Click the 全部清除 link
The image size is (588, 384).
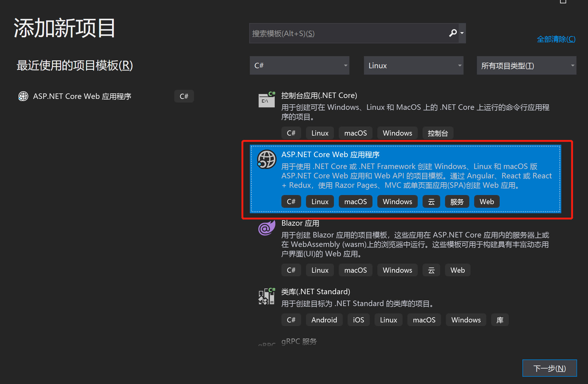(x=556, y=39)
